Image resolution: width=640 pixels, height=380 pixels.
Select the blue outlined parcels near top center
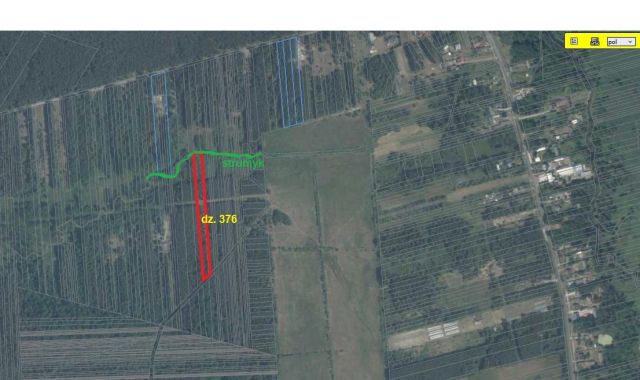coord(290,82)
